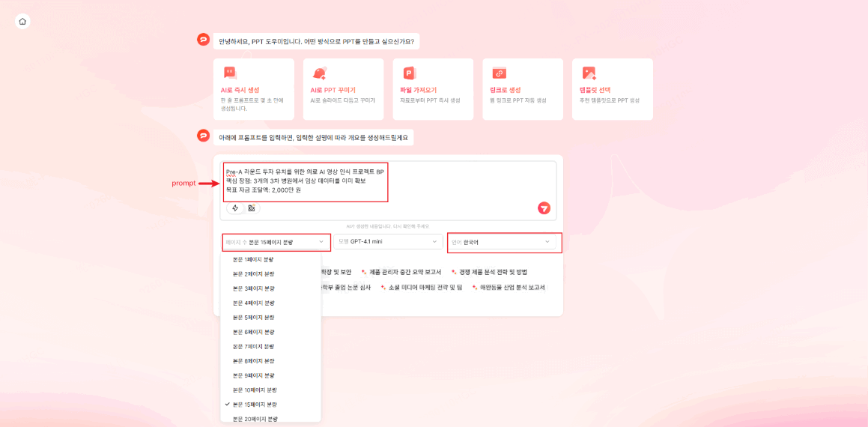Choose the checked 본문 15페이지 분량 option
Image resolution: width=868 pixels, height=427 pixels.
pos(270,405)
